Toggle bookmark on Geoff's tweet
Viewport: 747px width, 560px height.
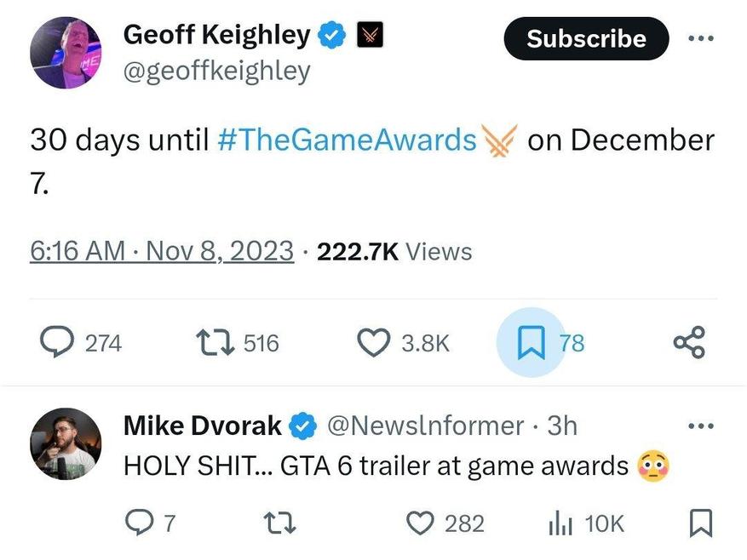tap(531, 343)
